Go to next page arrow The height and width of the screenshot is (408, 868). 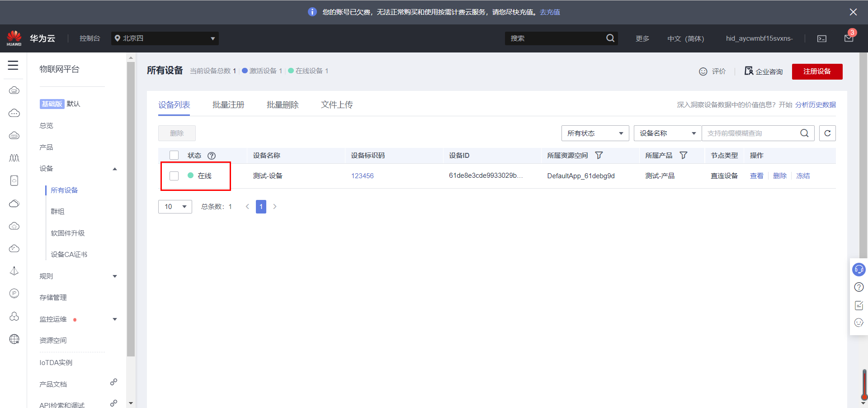274,207
